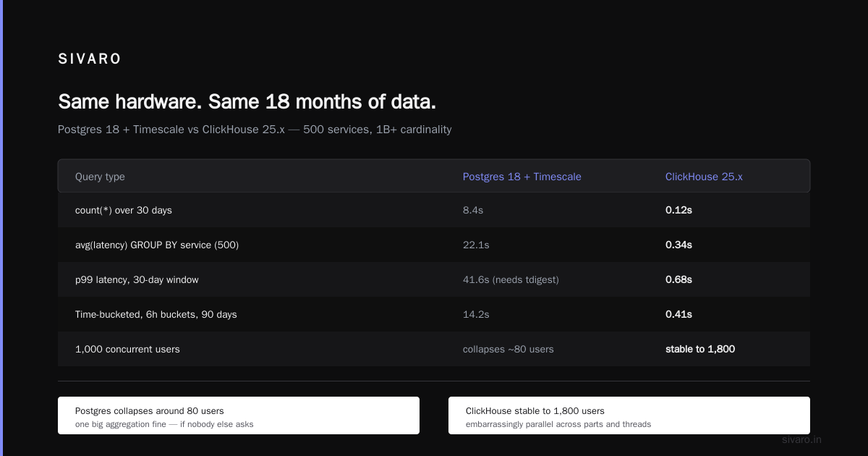Click the "one big aggregation fine" caption
Viewport: 868px width, 456px height.
[x=164, y=424]
